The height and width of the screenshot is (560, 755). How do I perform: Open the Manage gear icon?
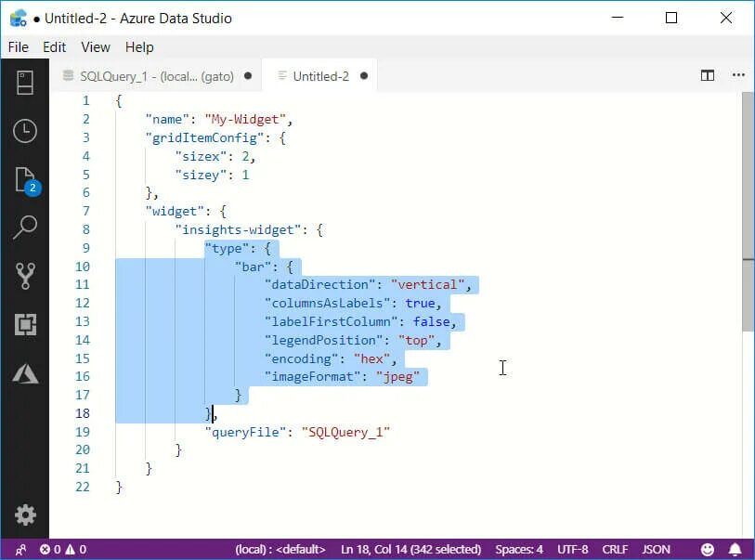[25, 515]
